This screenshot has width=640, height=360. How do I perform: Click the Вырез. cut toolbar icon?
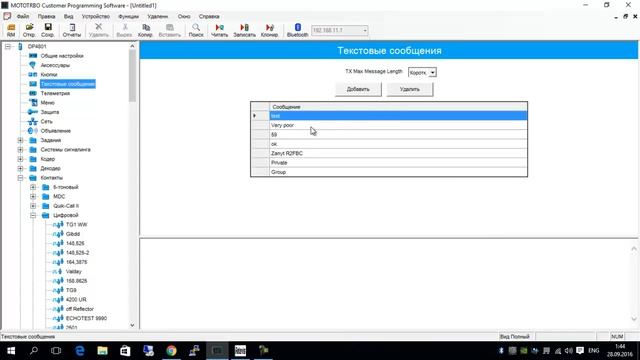pos(124,30)
